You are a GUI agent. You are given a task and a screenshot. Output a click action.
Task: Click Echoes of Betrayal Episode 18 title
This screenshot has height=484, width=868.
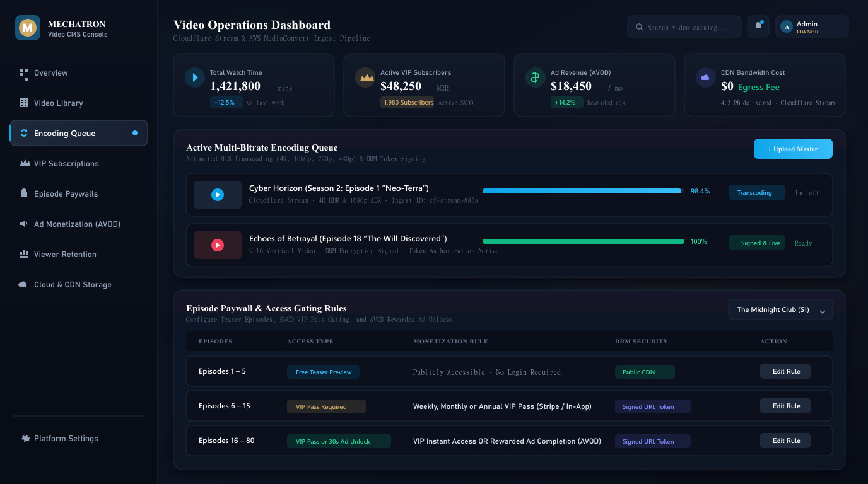[x=348, y=239]
